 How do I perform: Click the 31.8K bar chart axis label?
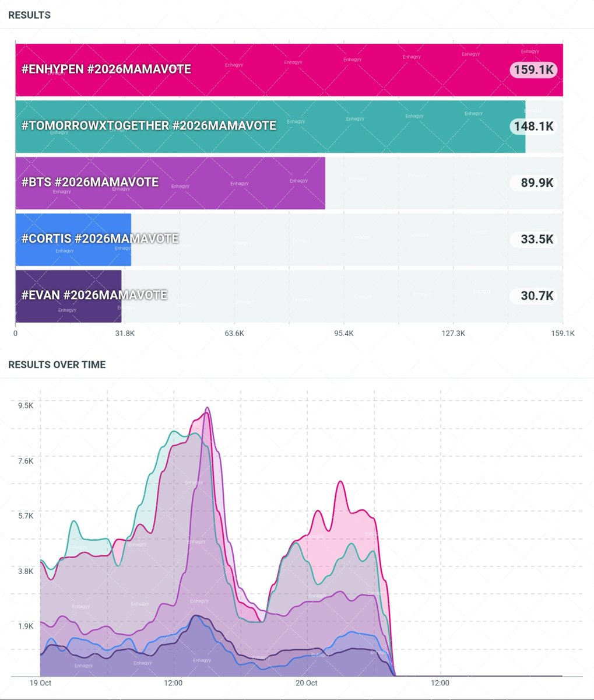point(125,334)
